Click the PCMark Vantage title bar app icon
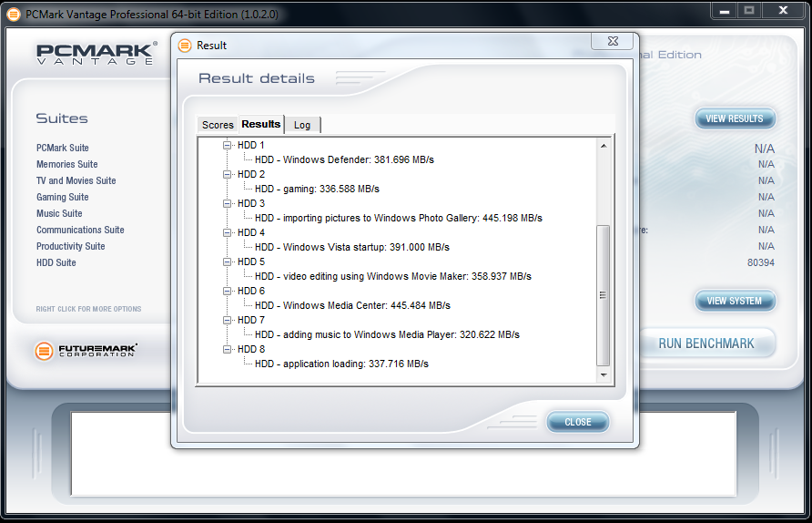Screen dimensions: 812x523 (x=14, y=15)
